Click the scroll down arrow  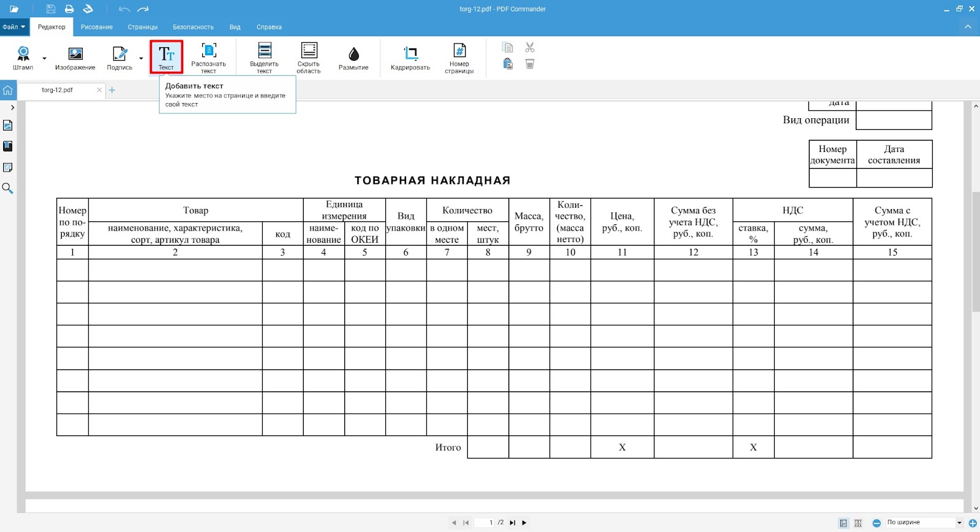tap(976, 508)
